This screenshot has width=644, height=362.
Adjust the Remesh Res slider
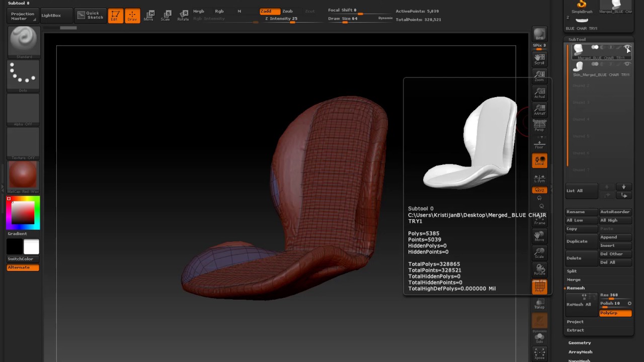click(615, 296)
